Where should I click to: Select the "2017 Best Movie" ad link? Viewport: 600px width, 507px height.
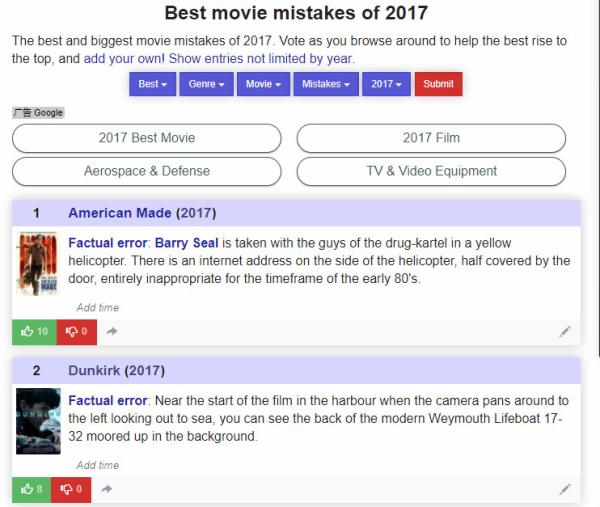(x=147, y=138)
